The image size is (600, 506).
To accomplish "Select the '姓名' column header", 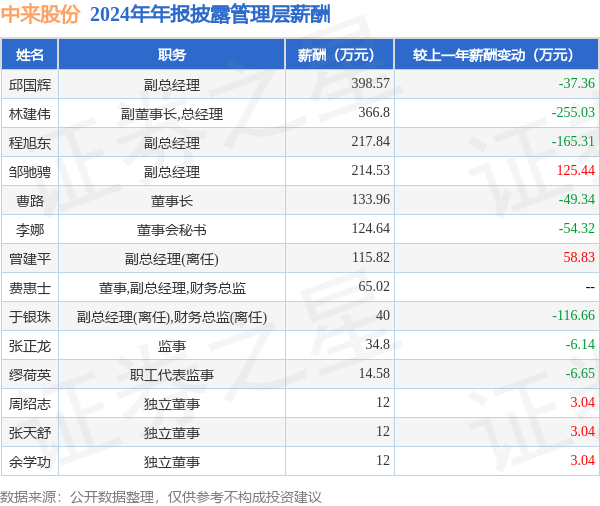I will point(29,55).
